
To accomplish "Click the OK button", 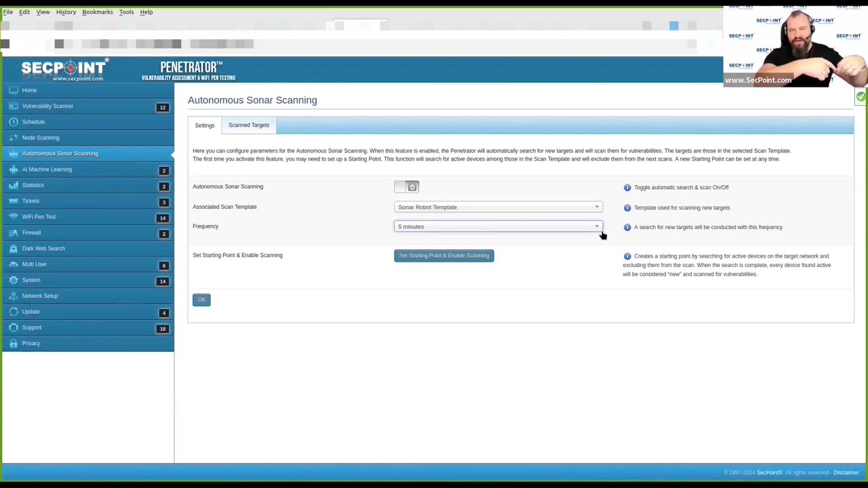I will point(201,300).
